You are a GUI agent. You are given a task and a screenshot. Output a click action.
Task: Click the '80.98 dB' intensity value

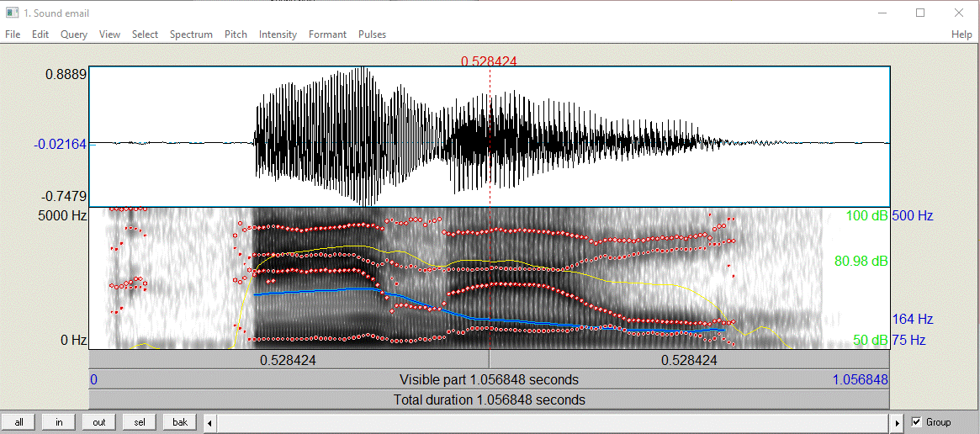pos(861,261)
